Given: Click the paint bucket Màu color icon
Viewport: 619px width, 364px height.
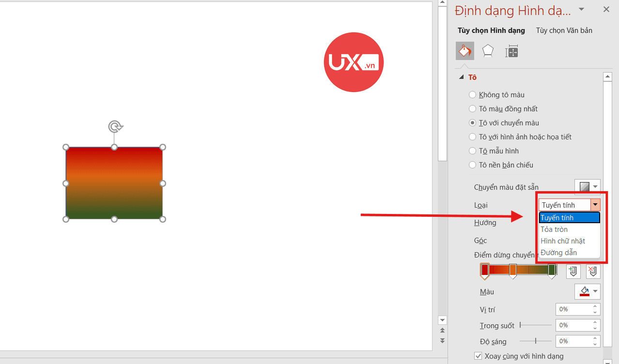Looking at the screenshot, I should 584,291.
